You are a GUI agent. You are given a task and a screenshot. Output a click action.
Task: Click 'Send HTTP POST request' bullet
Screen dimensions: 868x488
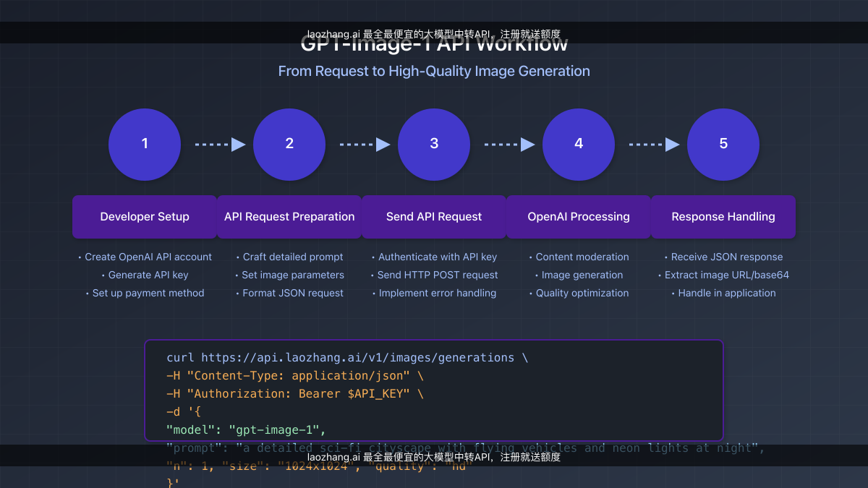pos(434,275)
